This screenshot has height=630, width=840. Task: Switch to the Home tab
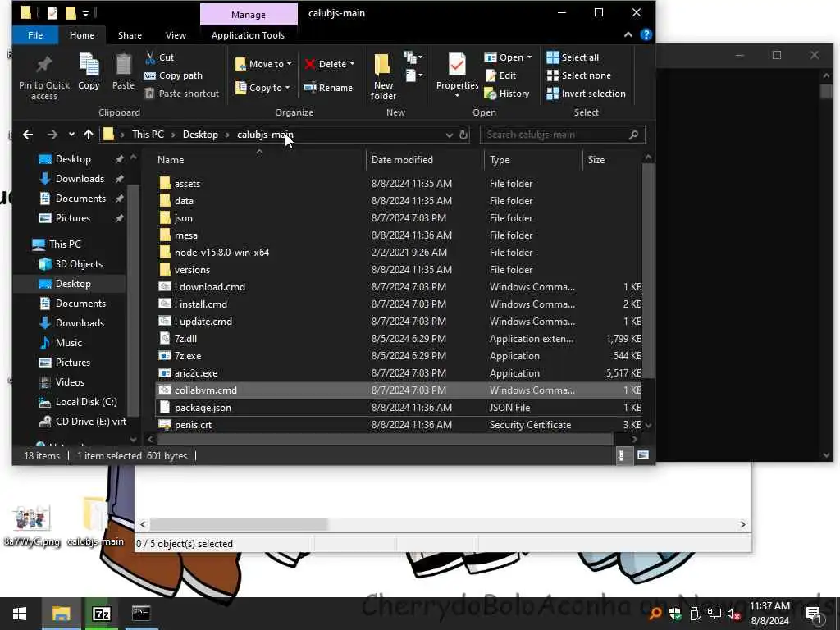click(x=82, y=35)
